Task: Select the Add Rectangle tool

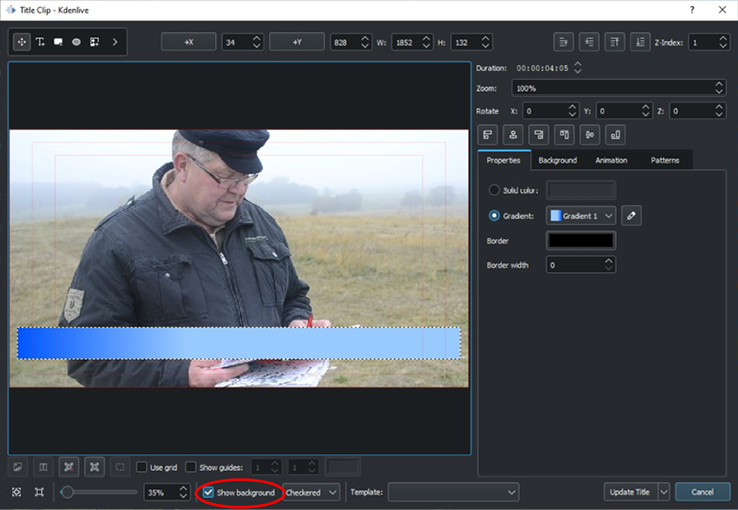Action: 58,42
